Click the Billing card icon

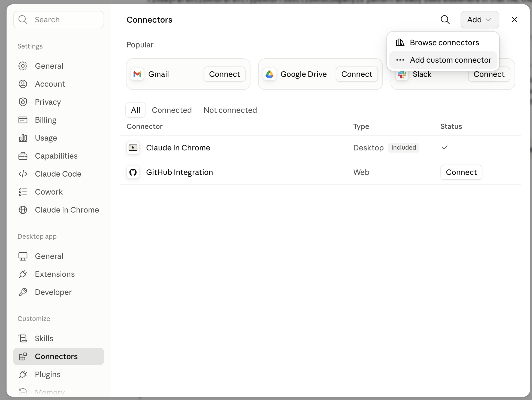coord(23,120)
